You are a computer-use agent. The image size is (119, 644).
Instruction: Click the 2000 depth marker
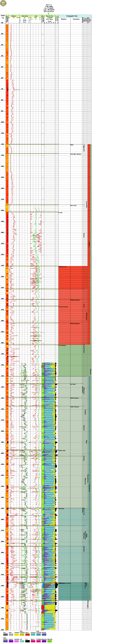3,233
